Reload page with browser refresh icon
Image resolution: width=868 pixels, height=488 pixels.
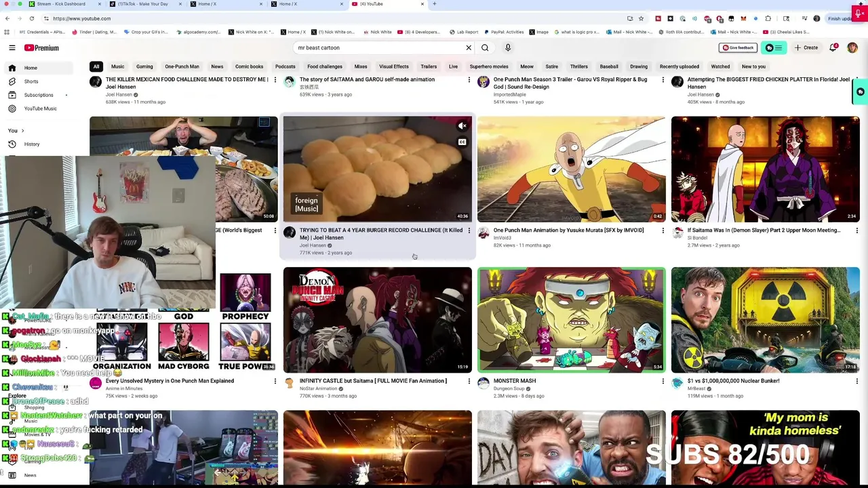[33, 18]
